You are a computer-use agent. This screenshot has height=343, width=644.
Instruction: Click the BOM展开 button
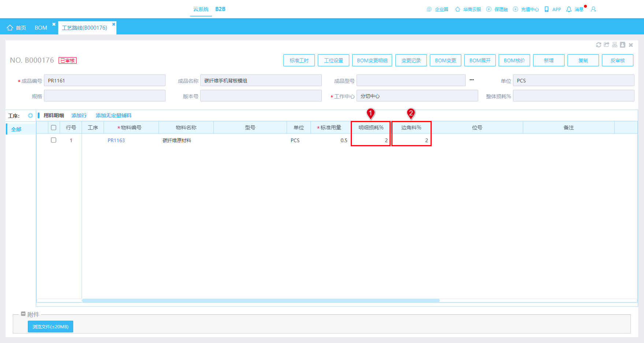[480, 60]
